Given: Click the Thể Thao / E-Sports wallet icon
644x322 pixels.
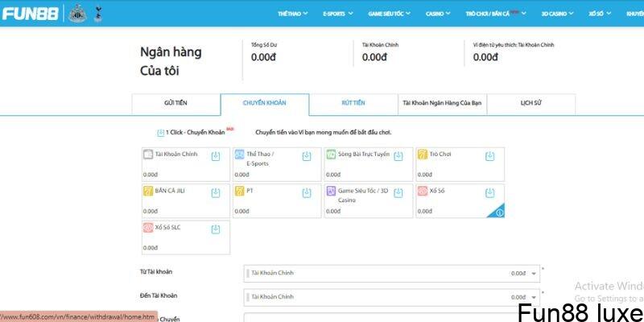Looking at the screenshot, I should pos(239,155).
